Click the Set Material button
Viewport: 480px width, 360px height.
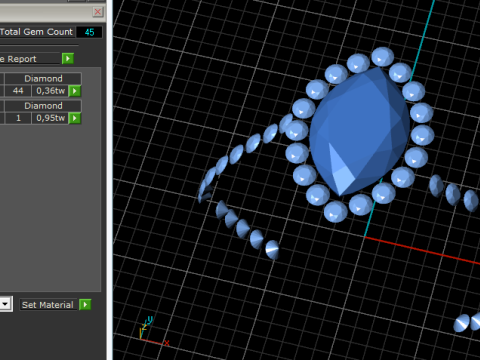tap(48, 305)
